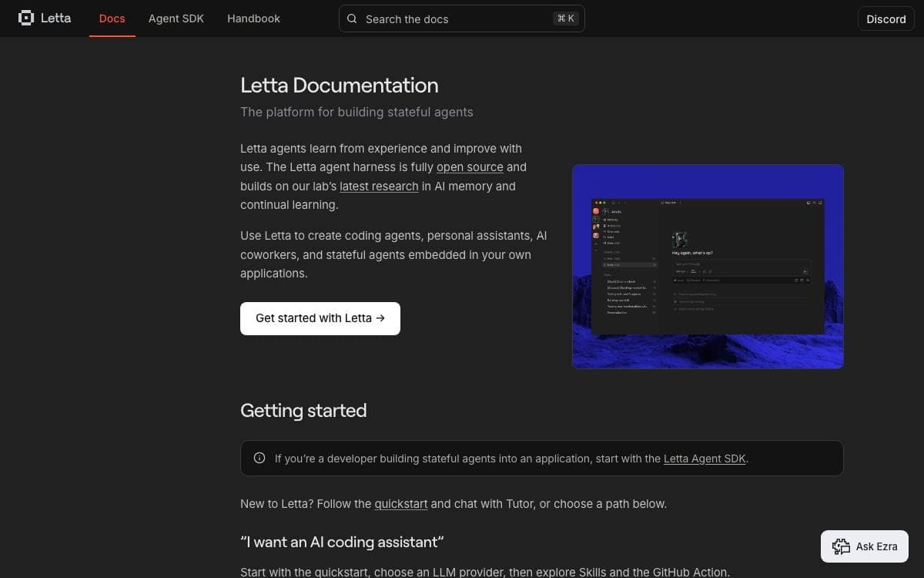Screen dimensions: 924x578
Task: Click the Getting started heading
Action: (x=303, y=411)
